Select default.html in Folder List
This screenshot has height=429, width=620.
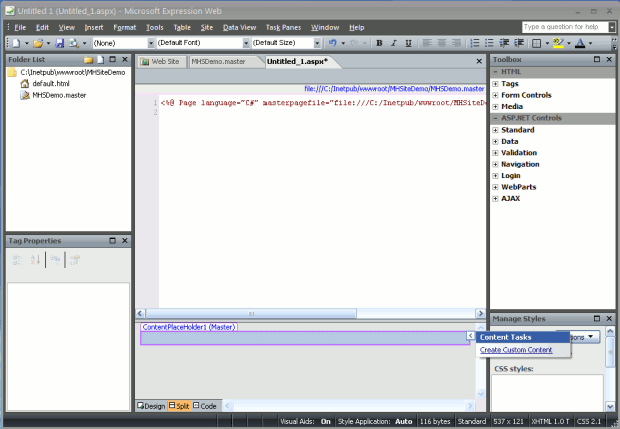pos(49,84)
